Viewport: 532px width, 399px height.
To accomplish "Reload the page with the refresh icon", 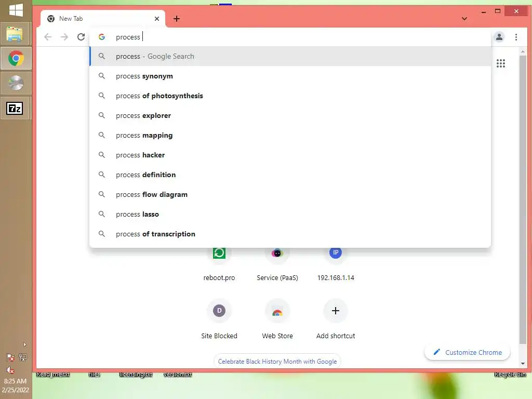I will pyautogui.click(x=81, y=37).
